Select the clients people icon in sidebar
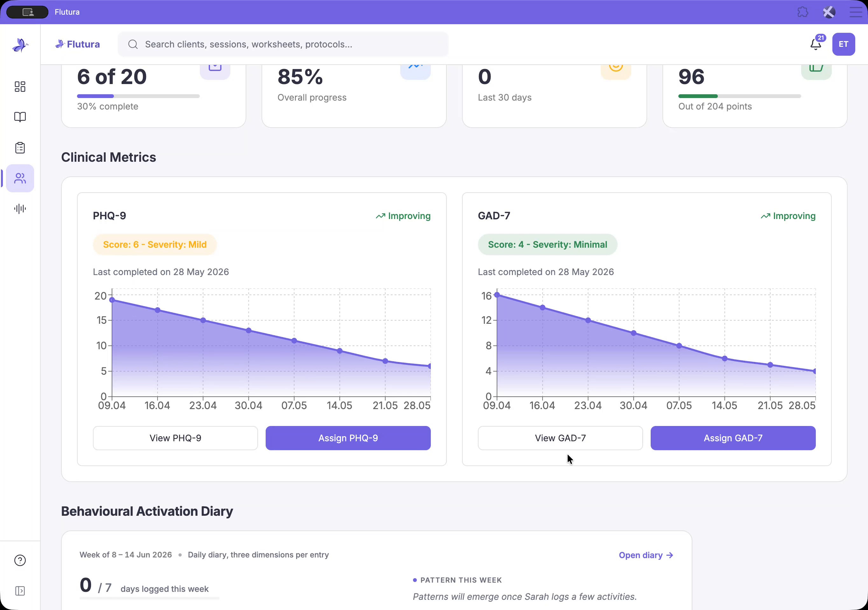The width and height of the screenshot is (868, 610). pyautogui.click(x=20, y=178)
